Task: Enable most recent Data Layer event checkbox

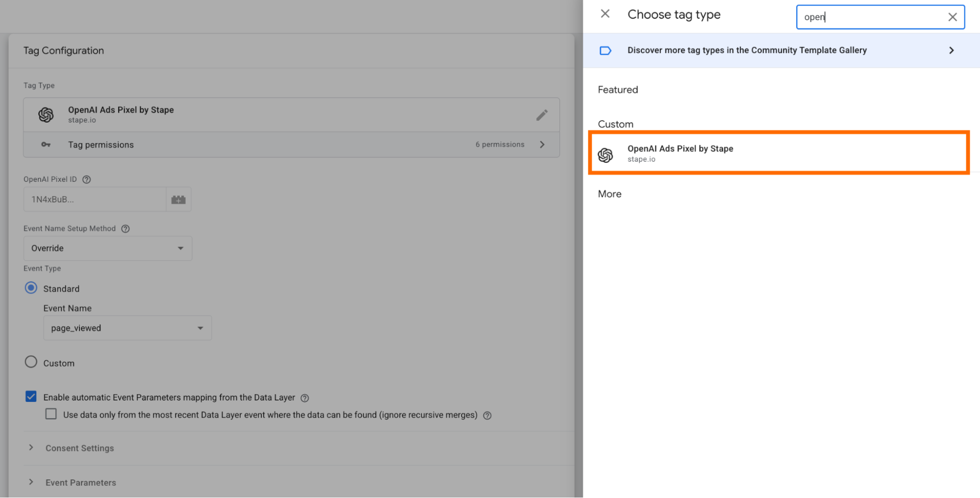Action: 51,414
